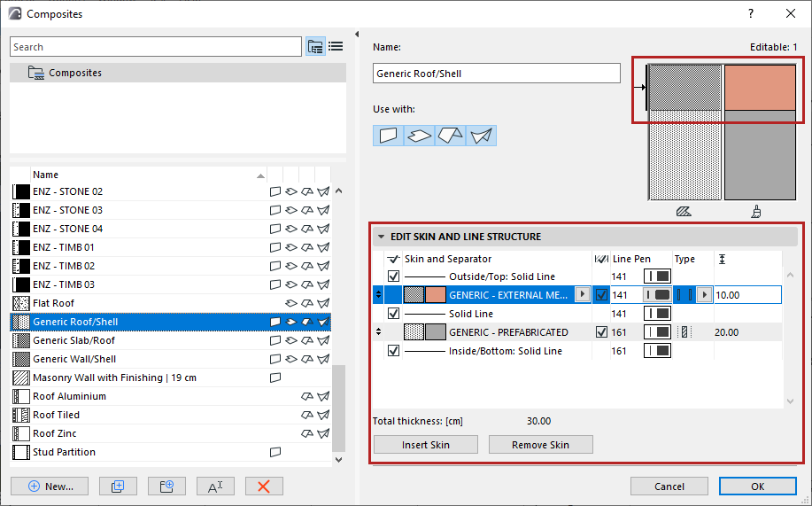Select ENZ - TIMB 01 composite
Viewport: 812px width, 506px height.
(170, 247)
